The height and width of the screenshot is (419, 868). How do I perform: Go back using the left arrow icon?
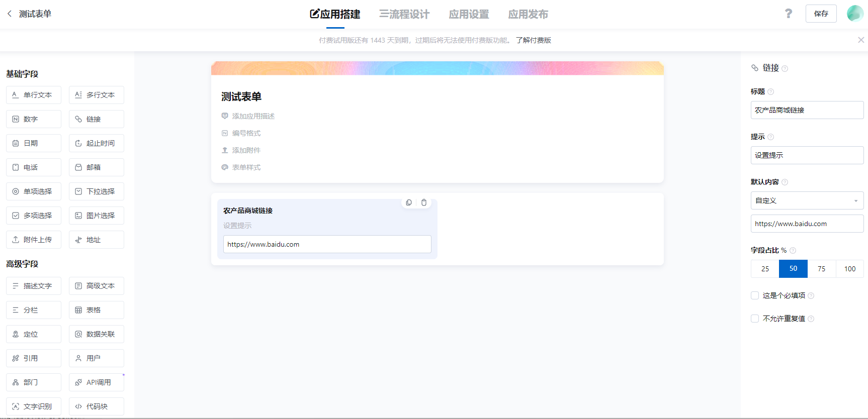click(10, 14)
